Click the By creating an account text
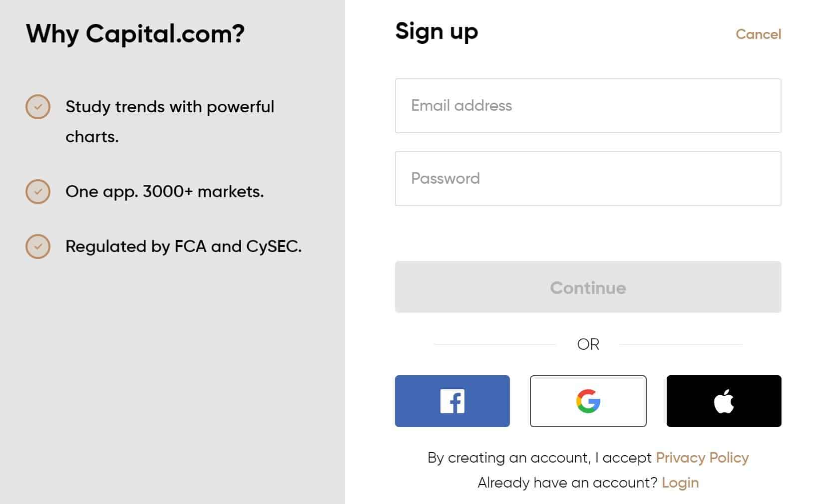Image resolution: width=817 pixels, height=504 pixels. (539, 458)
